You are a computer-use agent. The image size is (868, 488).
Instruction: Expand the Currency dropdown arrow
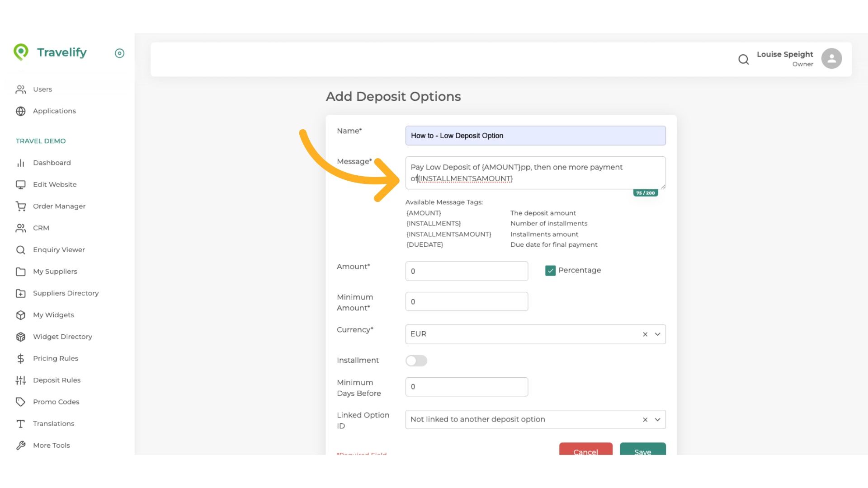coord(657,334)
